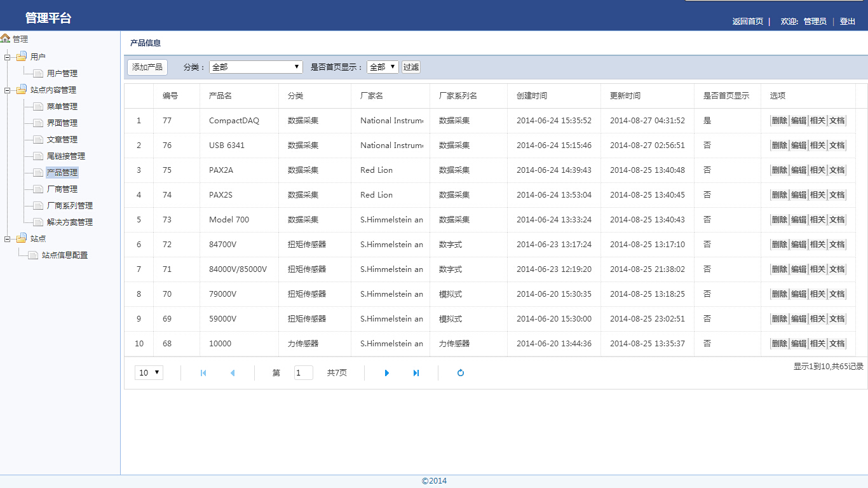This screenshot has width=868, height=488.
Task: Click the 编号 column header
Action: 177,96
